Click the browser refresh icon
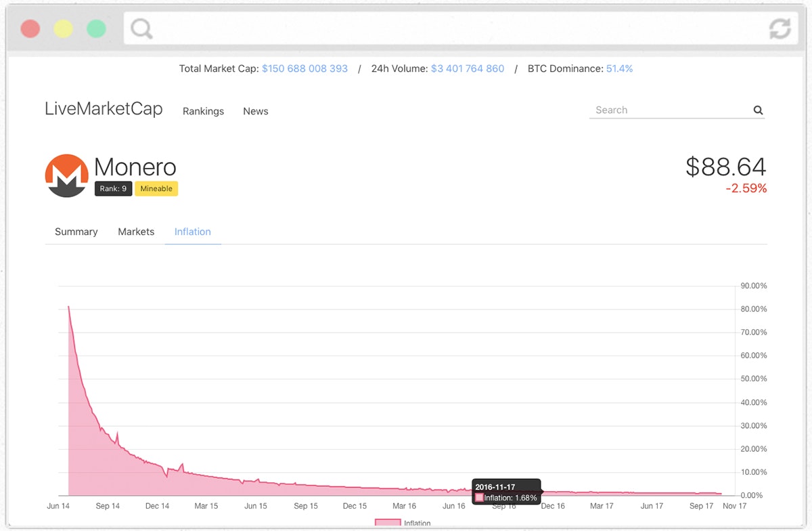The image size is (812, 531). click(x=780, y=30)
